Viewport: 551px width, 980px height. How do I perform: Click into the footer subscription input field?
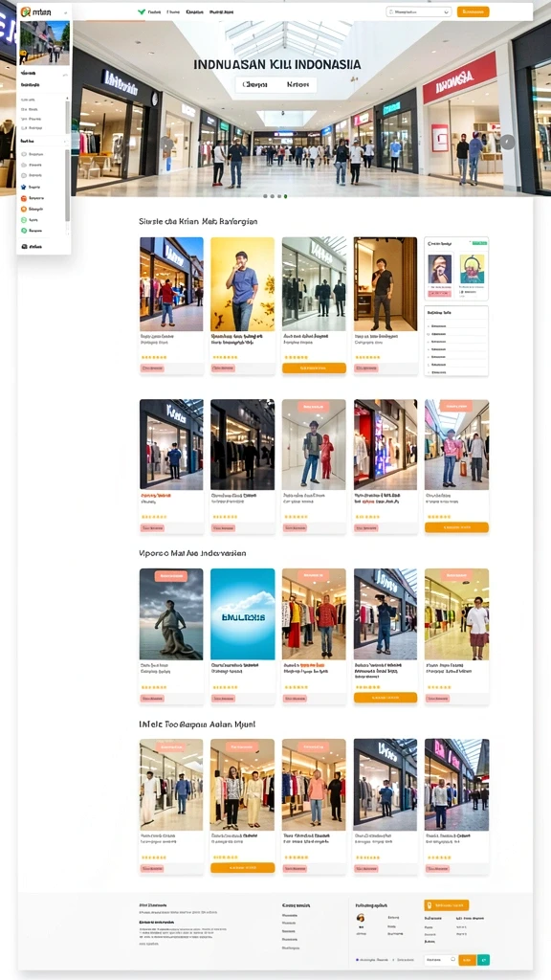(440, 959)
